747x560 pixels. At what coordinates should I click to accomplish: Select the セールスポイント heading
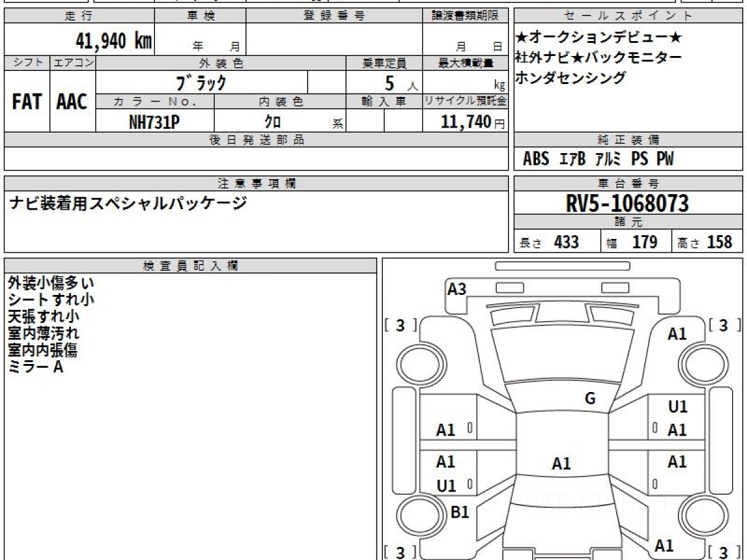click(x=629, y=16)
